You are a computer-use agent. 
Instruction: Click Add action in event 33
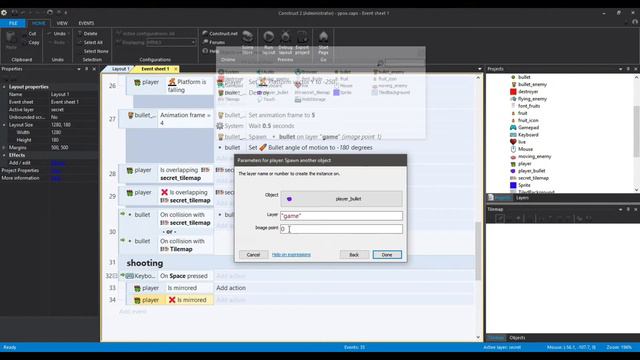(x=231, y=288)
